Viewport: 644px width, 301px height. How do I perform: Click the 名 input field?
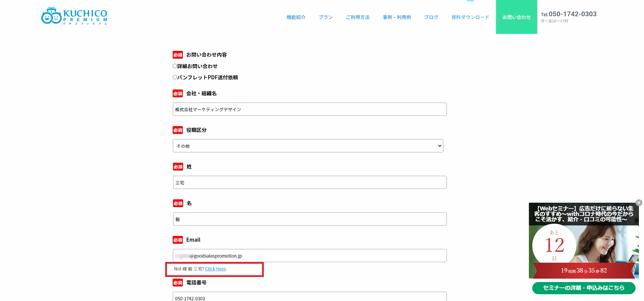point(309,219)
